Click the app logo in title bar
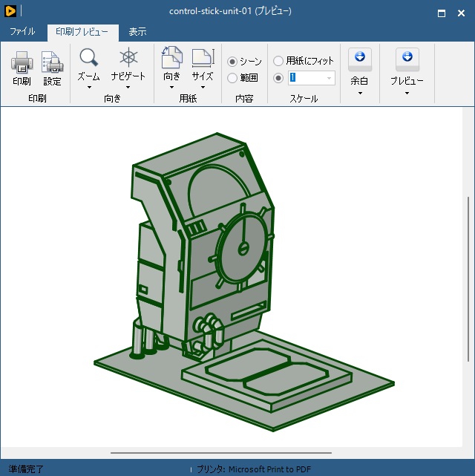Viewport: 475px width, 476px height. tap(10, 11)
